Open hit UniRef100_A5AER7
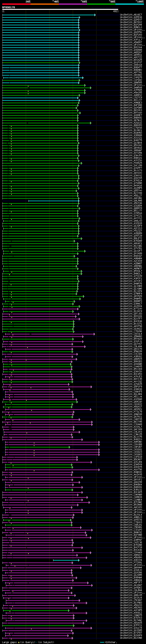Screen dimensions: 146x644 (x=131, y=42)
